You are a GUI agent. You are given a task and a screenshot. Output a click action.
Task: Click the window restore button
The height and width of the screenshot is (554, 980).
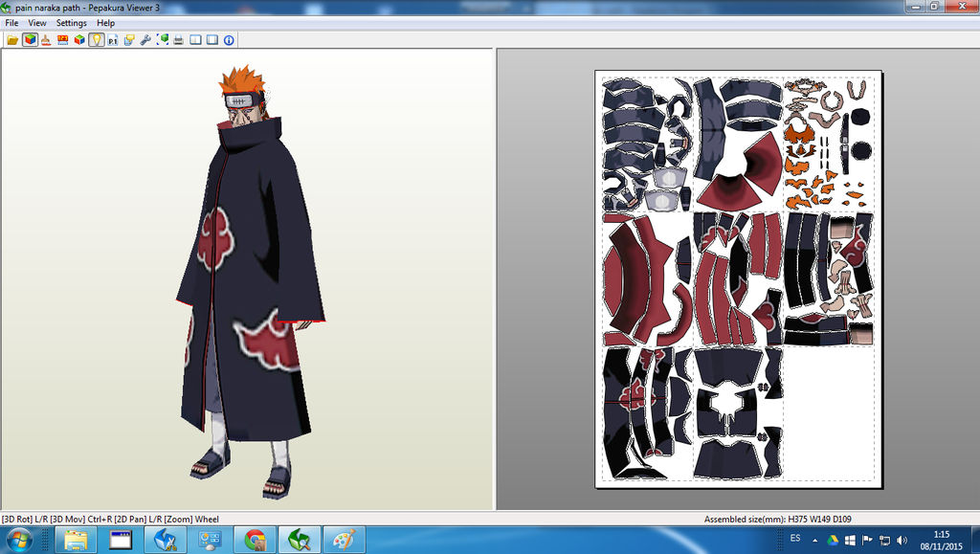point(934,7)
